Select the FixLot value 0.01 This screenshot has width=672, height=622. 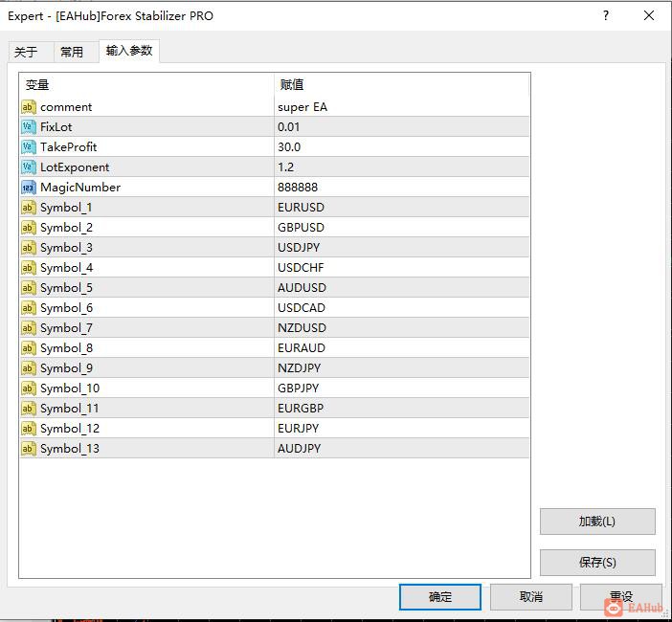(402, 127)
